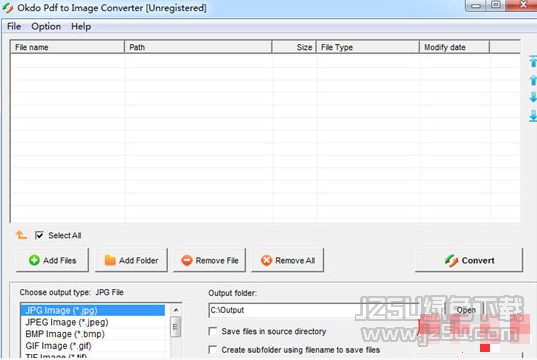The height and width of the screenshot is (360, 537).
Task: Open the File menu
Action: point(14,26)
